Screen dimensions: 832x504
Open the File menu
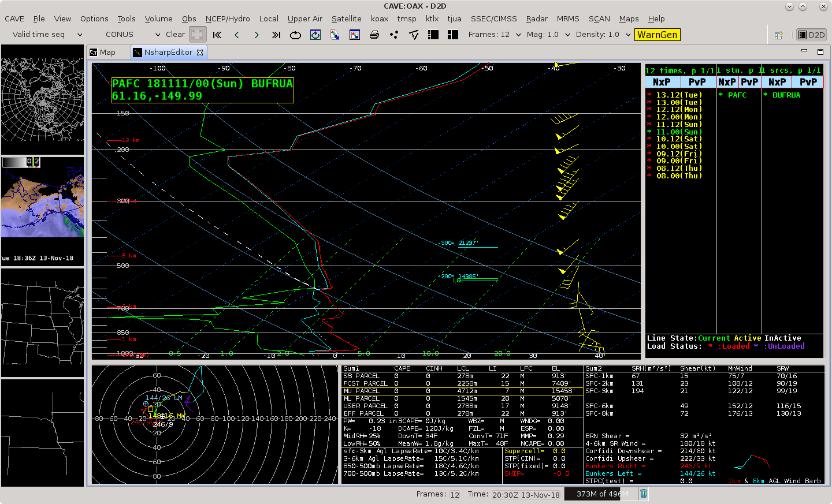coord(39,18)
